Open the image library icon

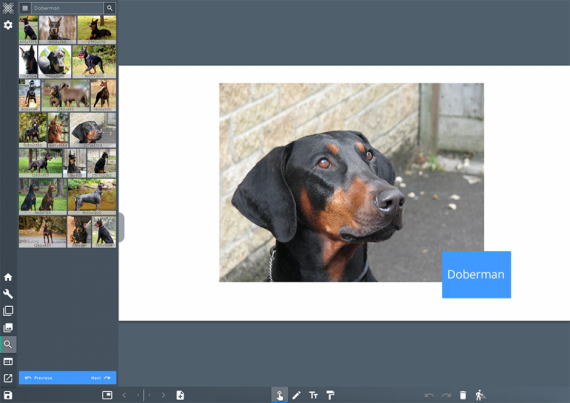pyautogui.click(x=8, y=327)
